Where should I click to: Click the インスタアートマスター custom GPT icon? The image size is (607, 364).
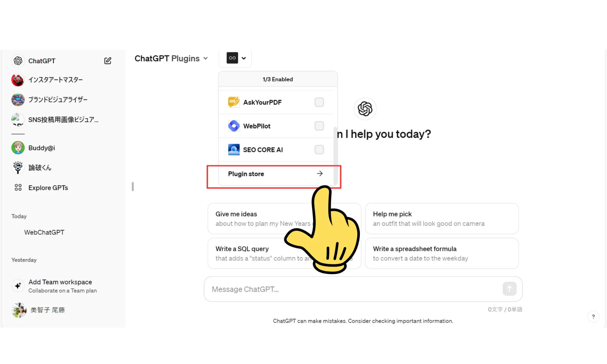pyautogui.click(x=17, y=80)
